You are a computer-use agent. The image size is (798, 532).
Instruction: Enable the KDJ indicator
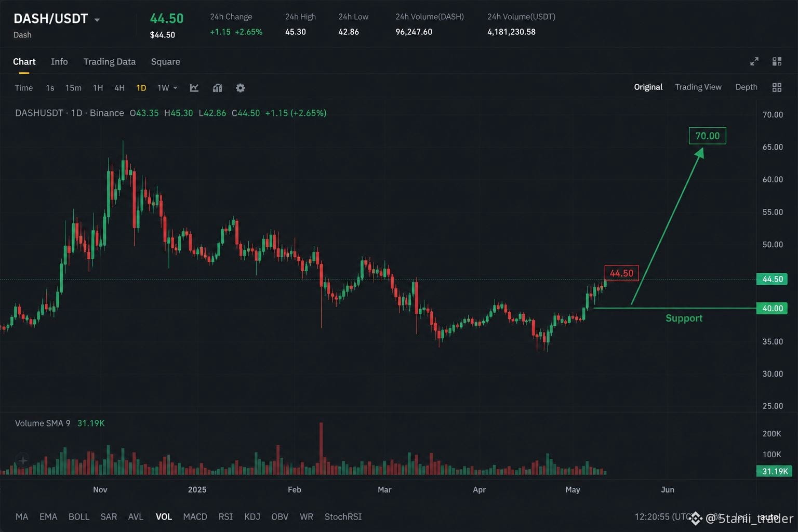[x=252, y=516]
